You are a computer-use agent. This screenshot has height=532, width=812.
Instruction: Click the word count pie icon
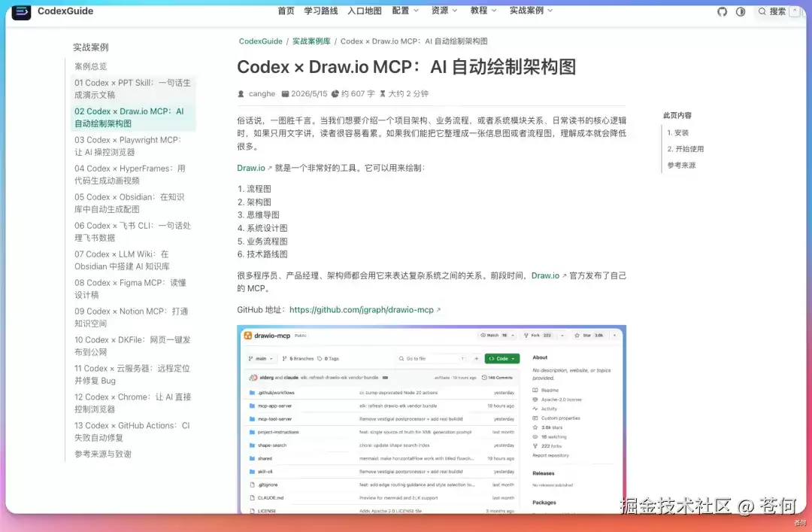coord(335,94)
